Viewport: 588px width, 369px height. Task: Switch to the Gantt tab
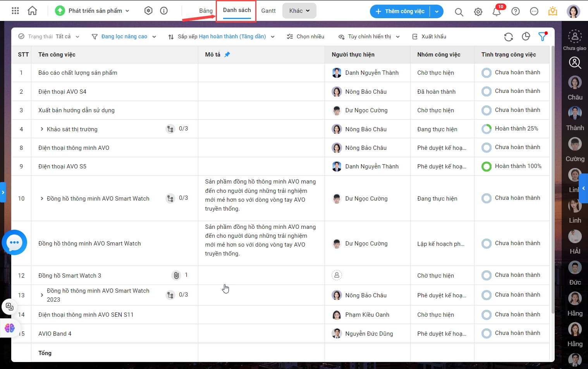coord(268,11)
